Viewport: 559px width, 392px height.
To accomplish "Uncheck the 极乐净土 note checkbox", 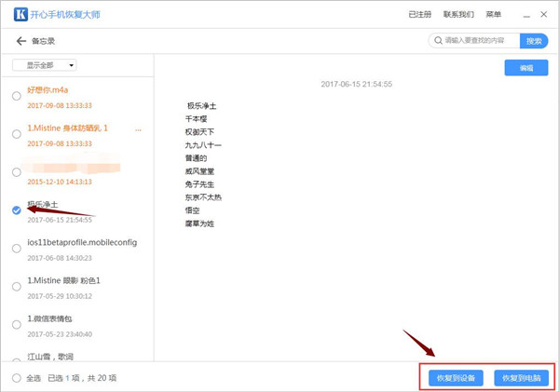I will tap(17, 210).
